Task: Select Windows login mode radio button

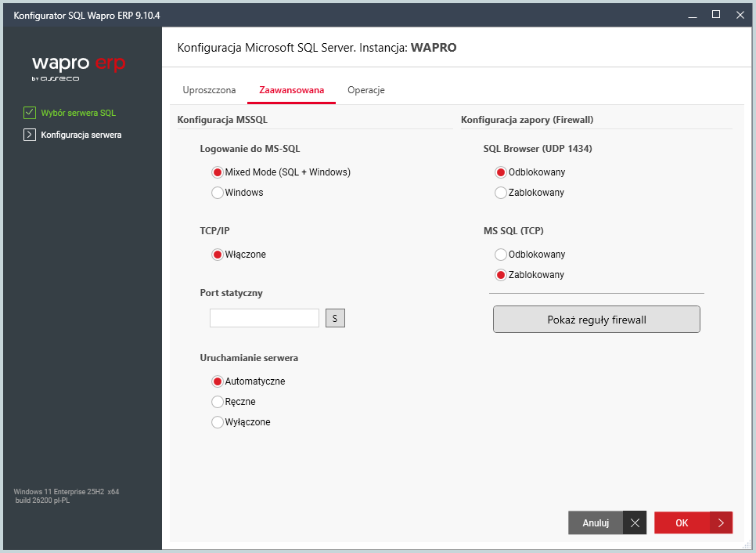Action: point(218,193)
